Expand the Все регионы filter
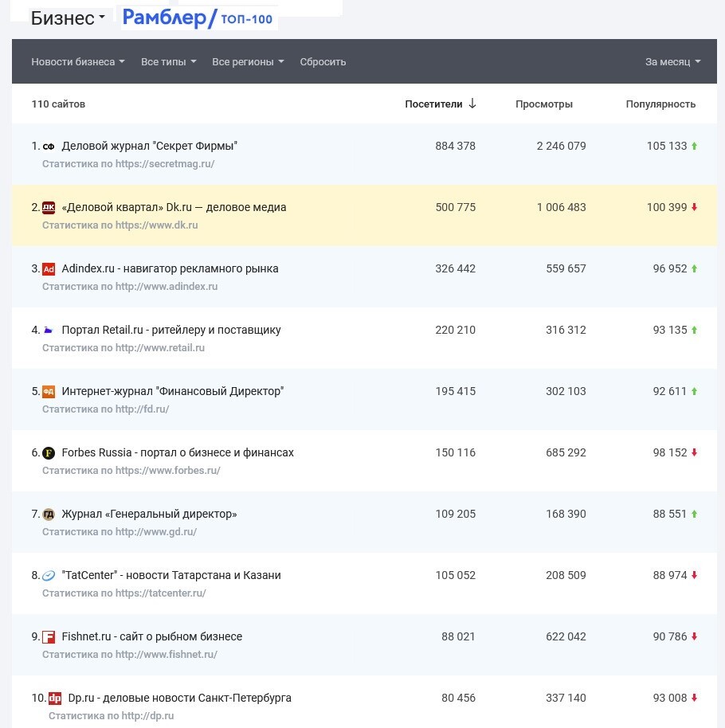 coord(247,62)
